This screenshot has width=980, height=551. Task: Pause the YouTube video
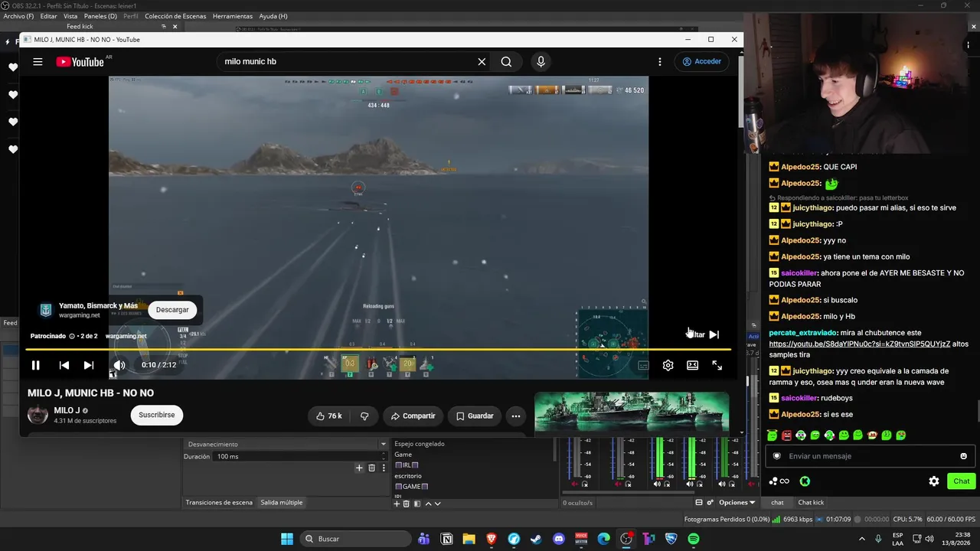(35, 365)
